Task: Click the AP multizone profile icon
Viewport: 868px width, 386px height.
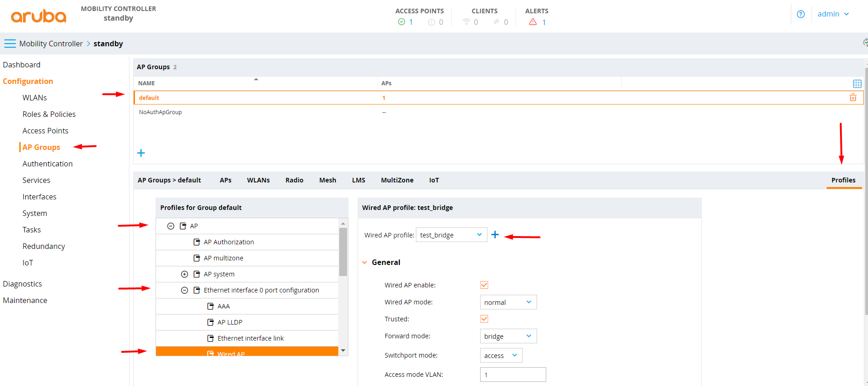Action: pos(197,258)
